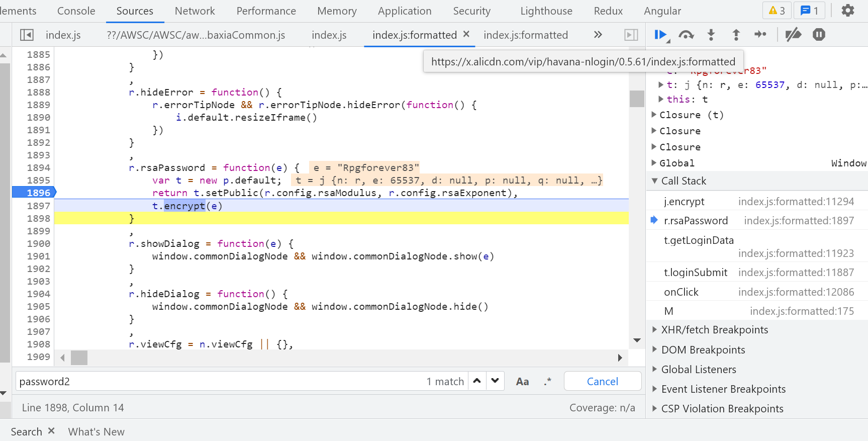The width and height of the screenshot is (868, 441).
Task: Toggle regular expression search
Action: (x=548, y=382)
